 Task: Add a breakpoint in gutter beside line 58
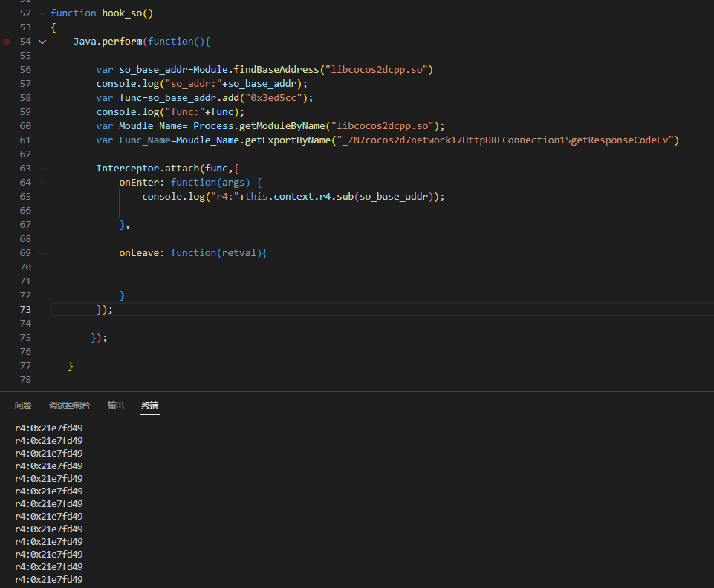[7, 97]
